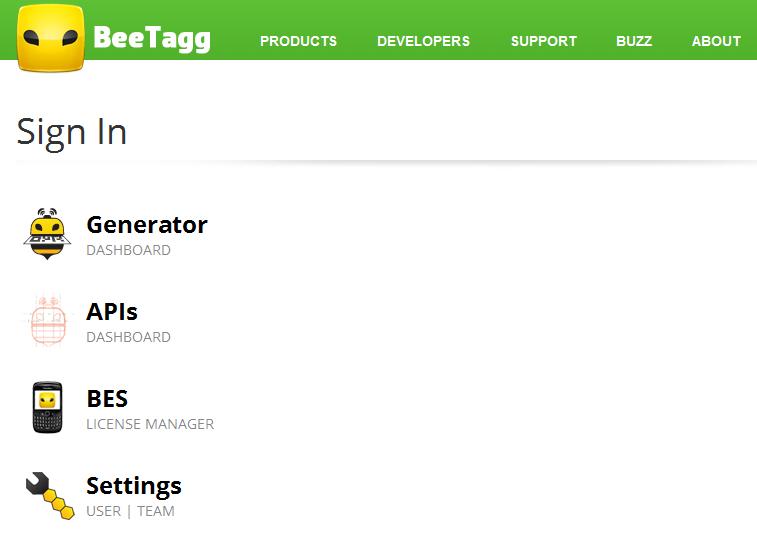
Task: Click the BeeTagg wordmark text
Action: (152, 38)
